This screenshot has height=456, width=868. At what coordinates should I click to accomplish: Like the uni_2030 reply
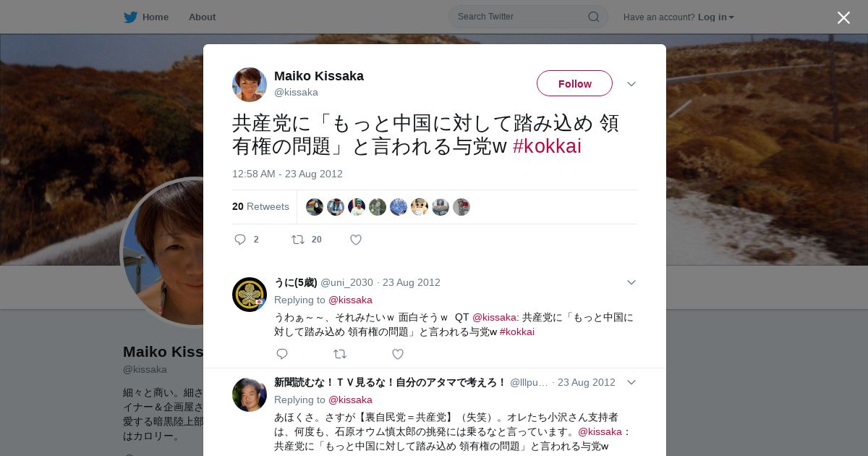pos(398,354)
